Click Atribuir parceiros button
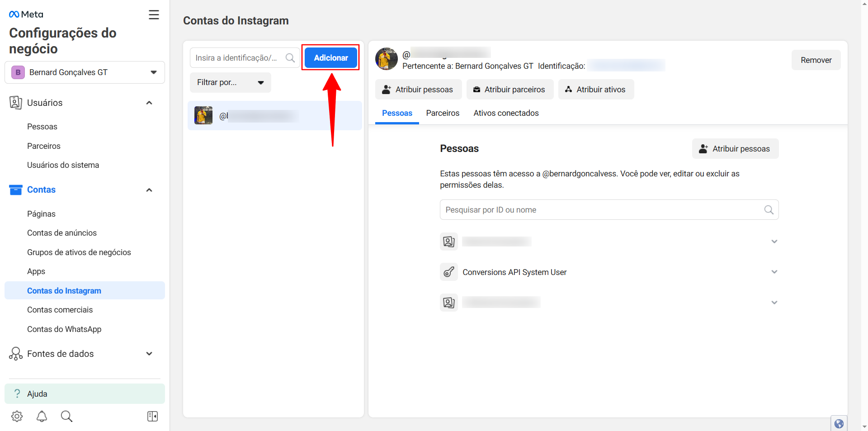868x431 pixels. (x=510, y=90)
